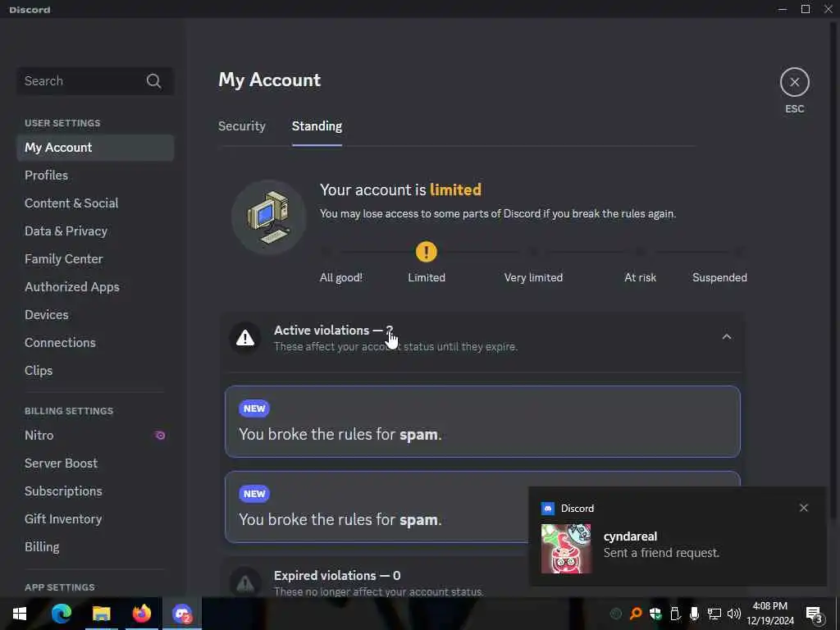Go to Server Boost settings

tap(95, 463)
